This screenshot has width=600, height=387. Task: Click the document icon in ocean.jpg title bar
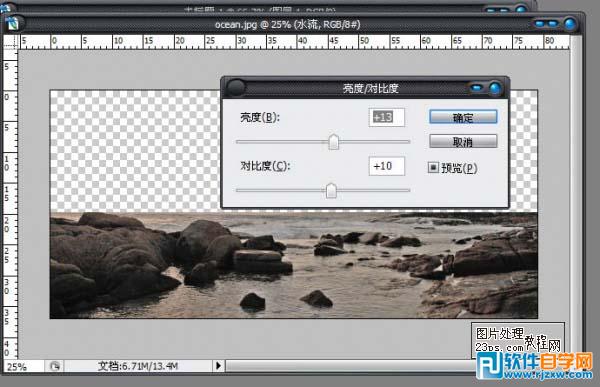(x=13, y=23)
